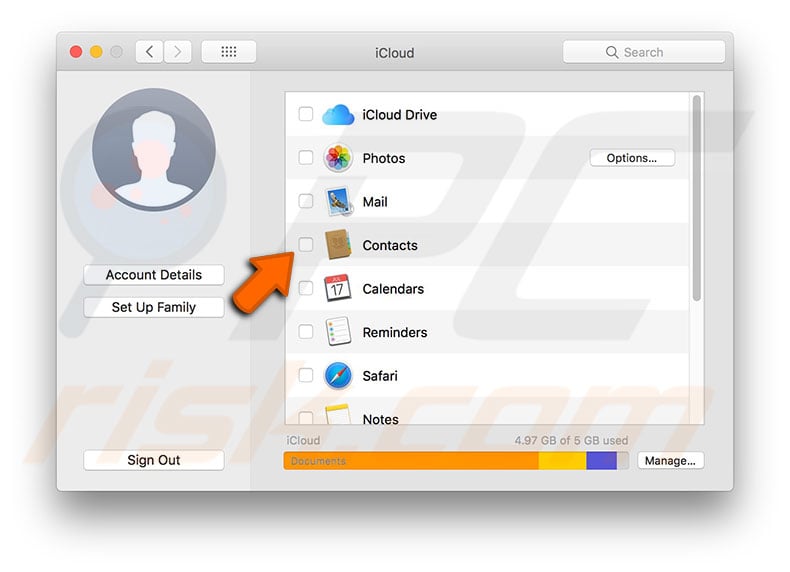The image size is (790, 572).
Task: Click the iCloud Drive cloud icon
Action: click(x=338, y=115)
